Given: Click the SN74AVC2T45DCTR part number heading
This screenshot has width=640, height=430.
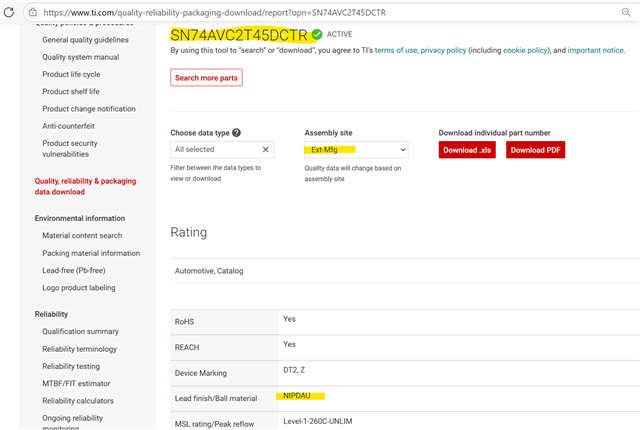Looking at the screenshot, I should [x=239, y=35].
